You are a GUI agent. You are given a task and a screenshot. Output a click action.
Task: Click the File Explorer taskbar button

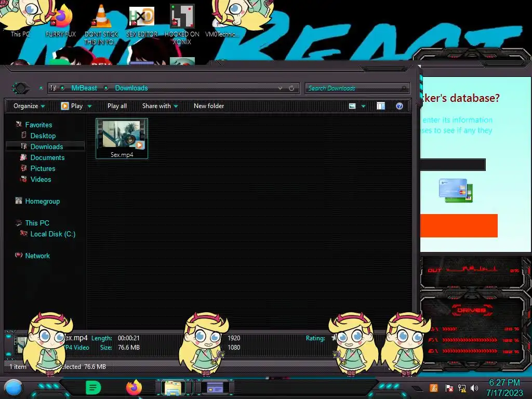point(172,388)
